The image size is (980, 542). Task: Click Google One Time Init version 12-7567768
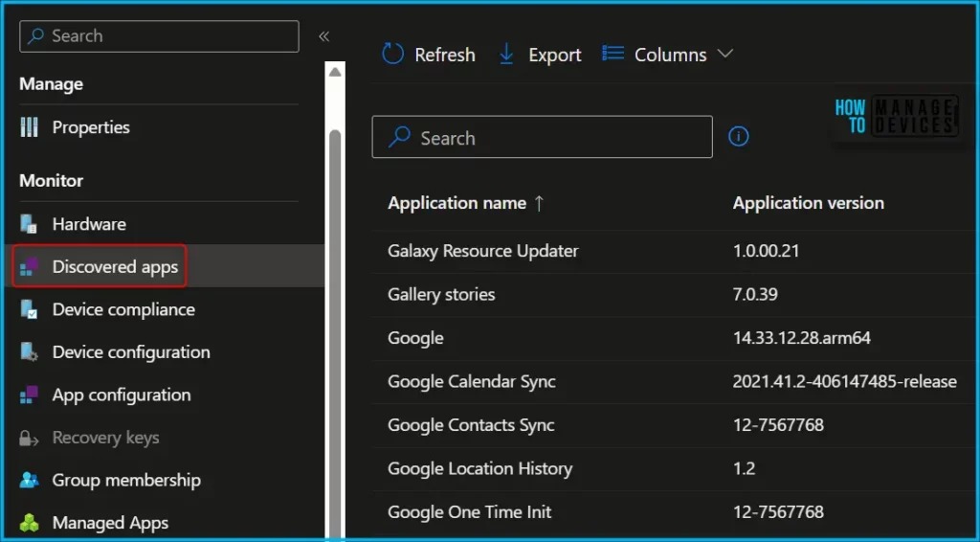(x=778, y=512)
